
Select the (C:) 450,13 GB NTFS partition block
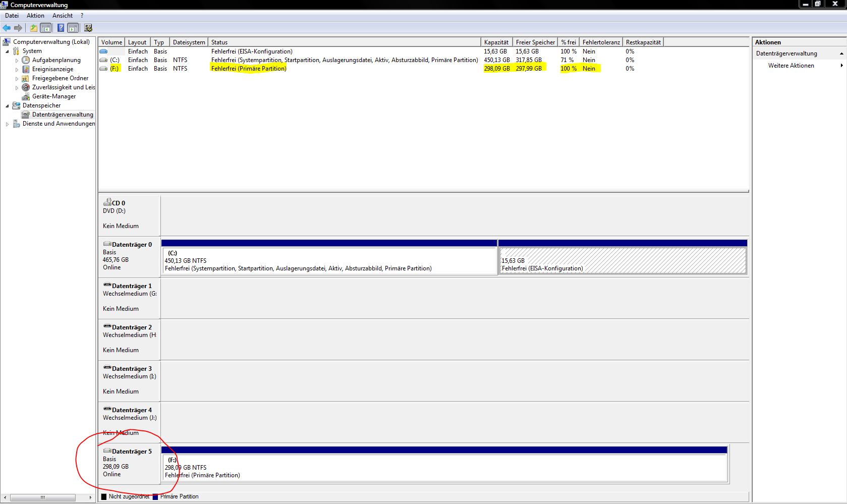(x=329, y=261)
